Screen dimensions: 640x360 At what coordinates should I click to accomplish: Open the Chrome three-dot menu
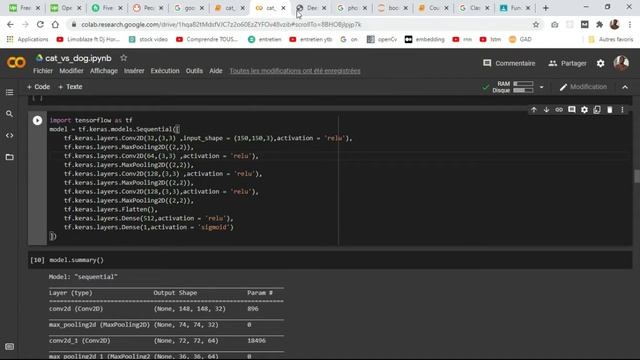point(630,24)
